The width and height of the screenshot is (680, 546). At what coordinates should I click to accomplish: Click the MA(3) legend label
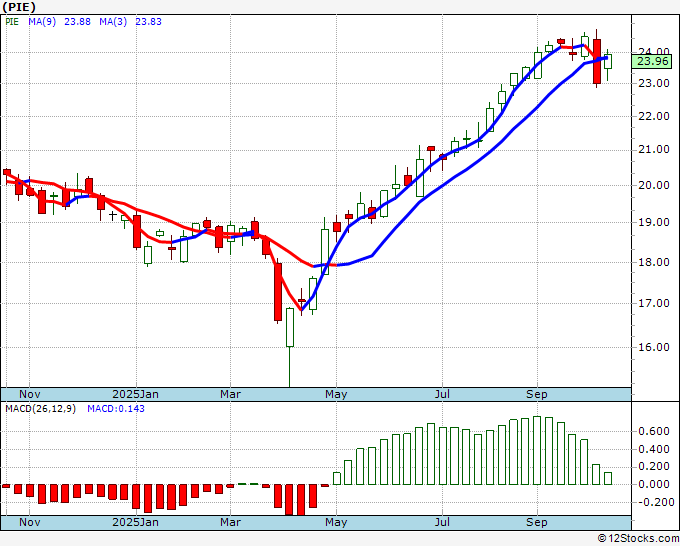click(x=113, y=21)
